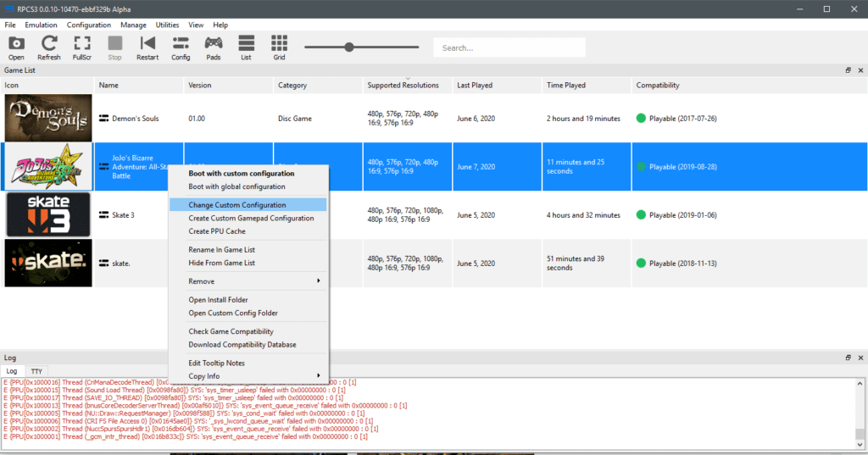The image size is (868, 455).
Task: Expand the Copy Info submenu
Action: pos(248,376)
